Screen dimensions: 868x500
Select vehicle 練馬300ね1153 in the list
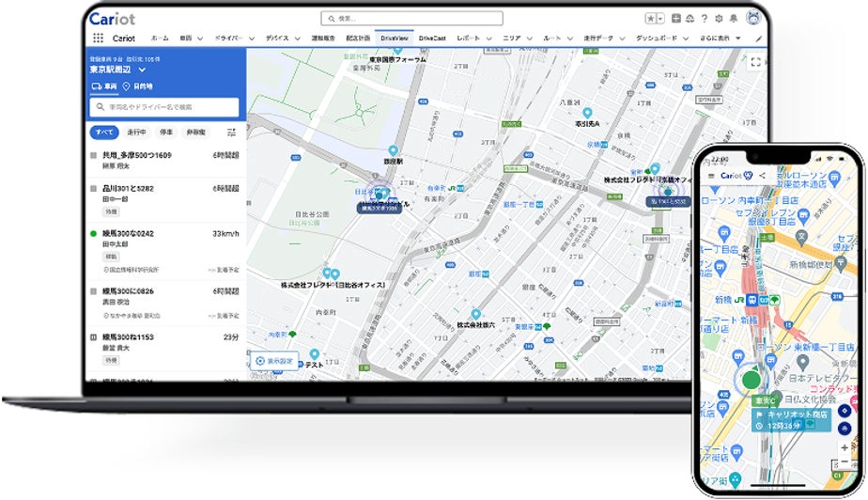click(x=165, y=349)
